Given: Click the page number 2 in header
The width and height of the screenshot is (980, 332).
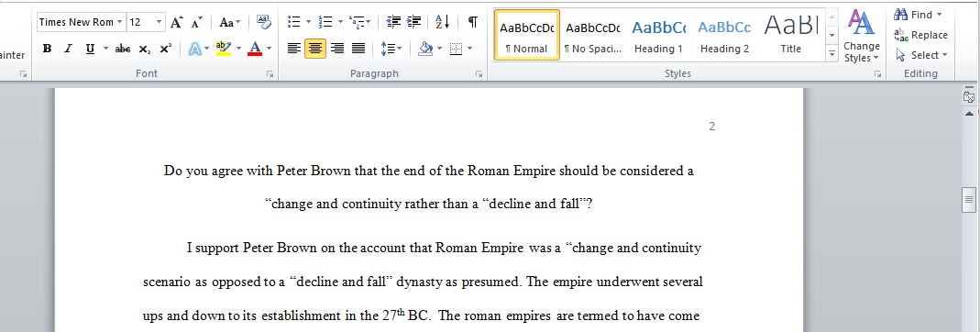Looking at the screenshot, I should click(712, 127).
